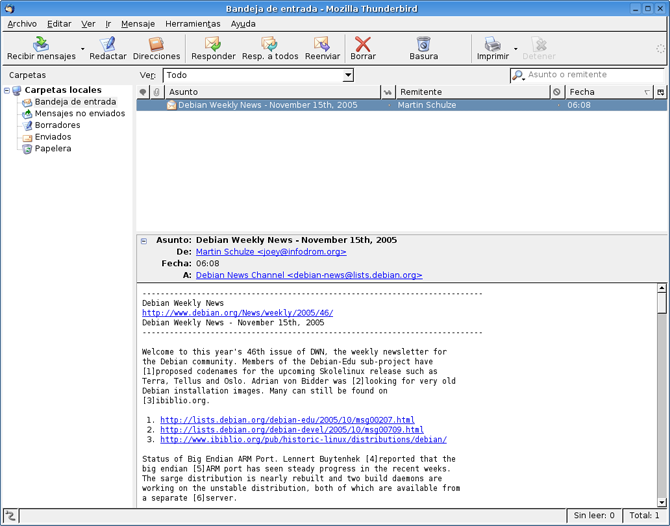Click the Carpetas pane header
This screenshot has width=670, height=526.
coord(27,75)
